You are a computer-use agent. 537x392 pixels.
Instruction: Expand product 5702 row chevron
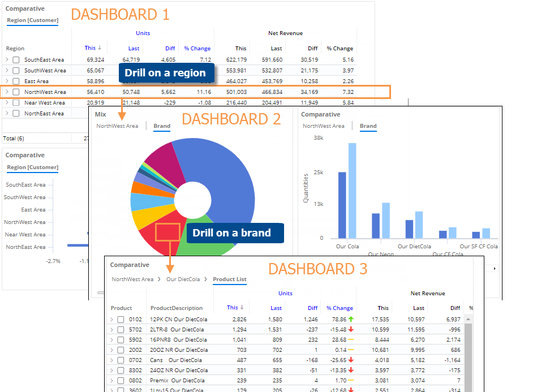(111, 330)
